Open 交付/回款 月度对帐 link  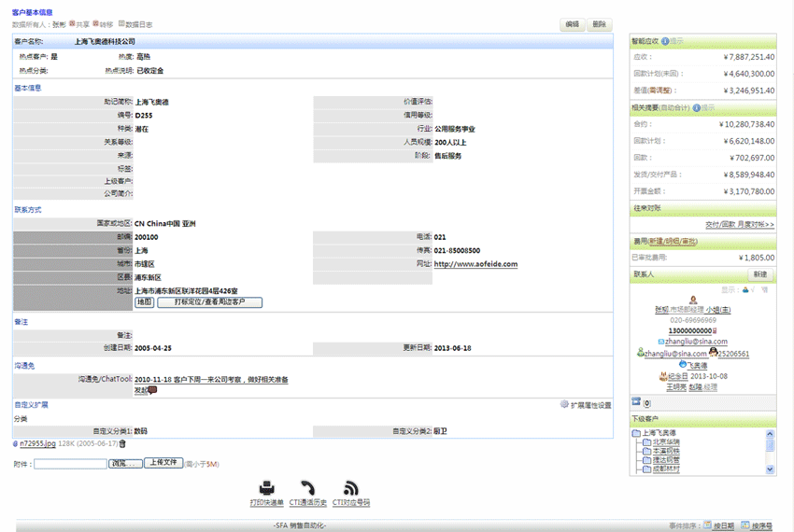coord(739,225)
